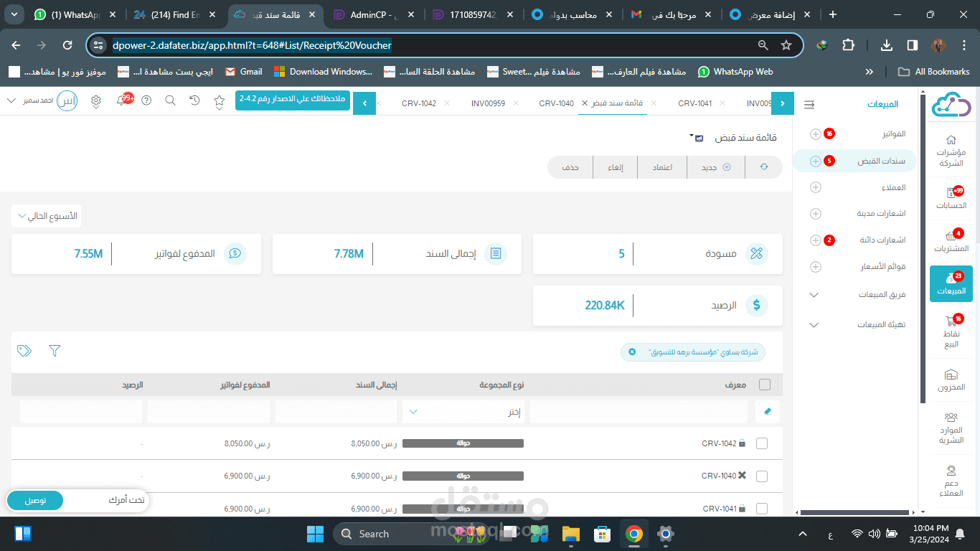Open the group type إختر dropdown filter
Viewport: 980px width, 551px height.
(x=463, y=412)
